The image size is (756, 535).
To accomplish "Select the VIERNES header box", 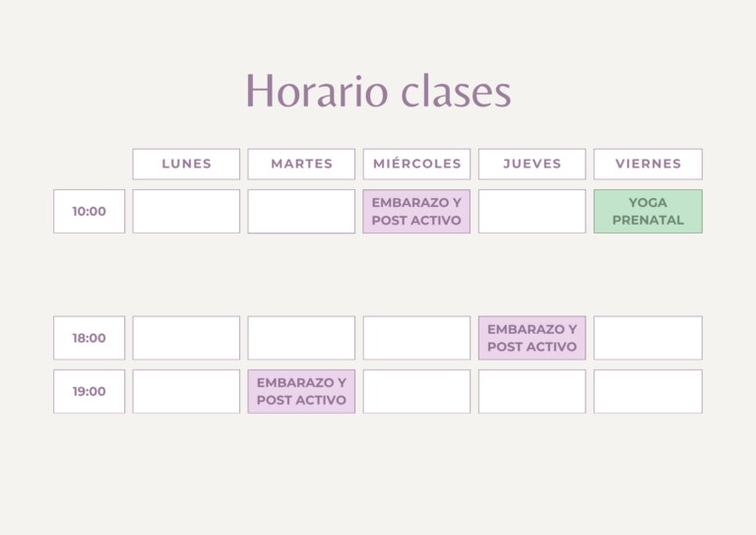I will pyautogui.click(x=648, y=164).
